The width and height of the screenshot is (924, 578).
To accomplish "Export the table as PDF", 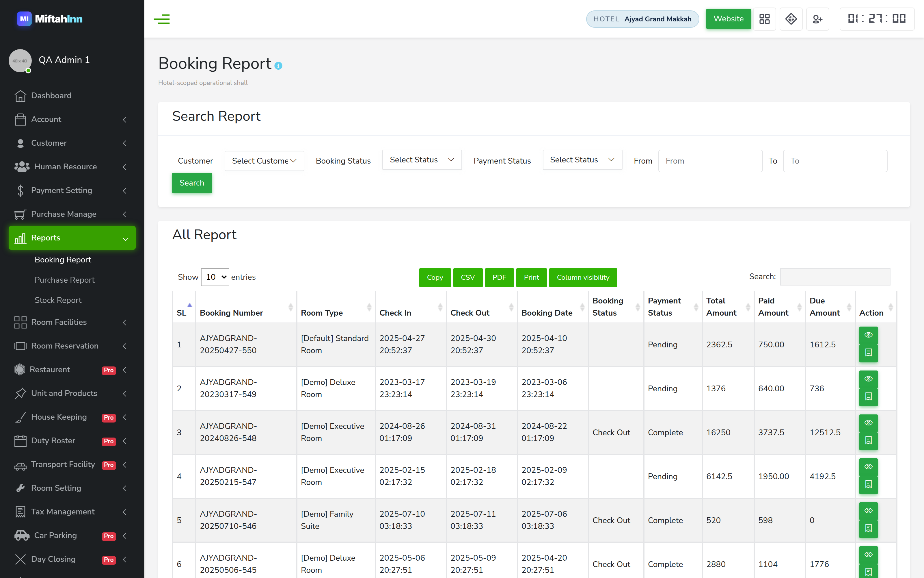I will [499, 277].
